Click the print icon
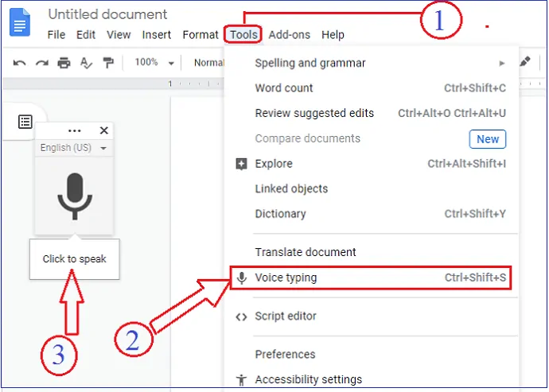The image size is (549, 392). tap(64, 62)
